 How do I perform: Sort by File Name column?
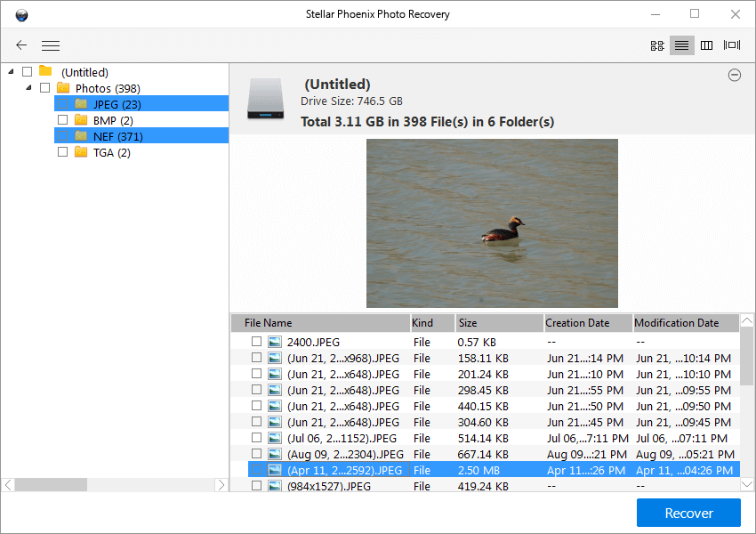(320, 323)
